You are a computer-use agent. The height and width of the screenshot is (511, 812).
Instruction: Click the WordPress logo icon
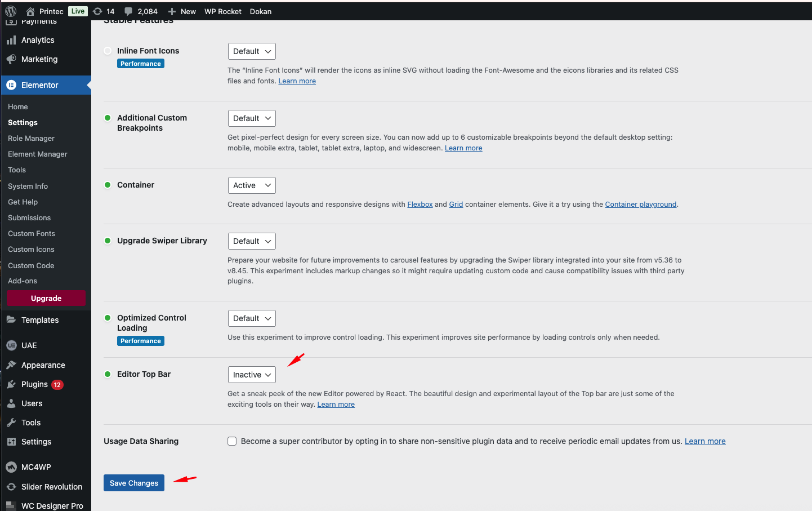point(11,11)
